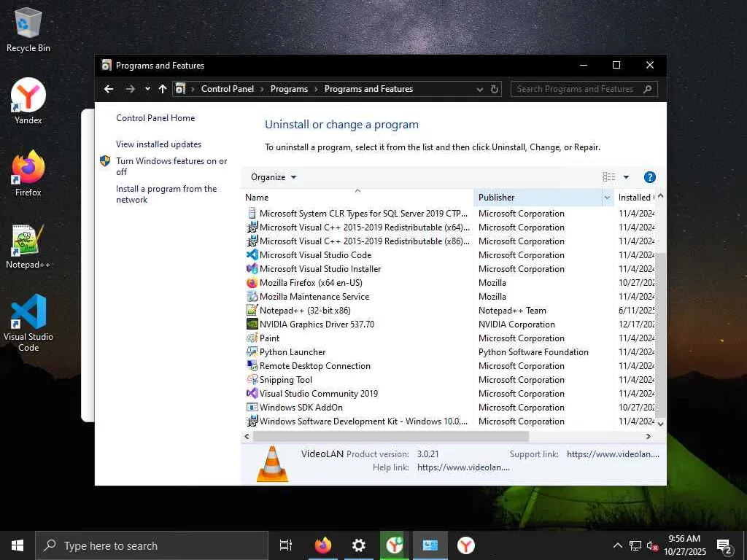Open the notification center in the taskbar
The image size is (747, 560).
724,545
